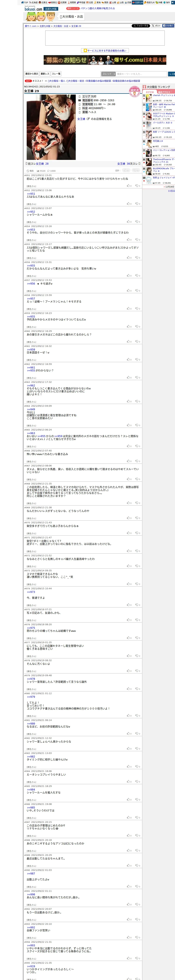Open サービスに対する不具合報告のお願い notice
Image resolution: width=175 pixels, height=980 pixels.
point(105,51)
